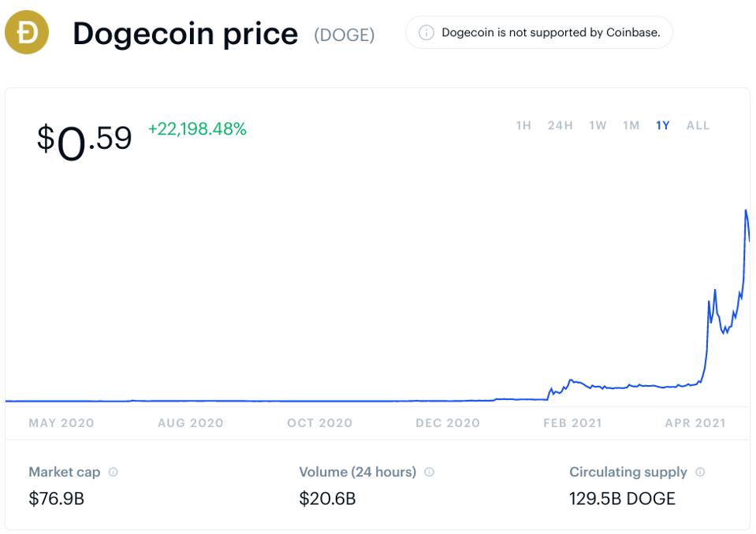Switch to the 24H chart view

pos(558,124)
